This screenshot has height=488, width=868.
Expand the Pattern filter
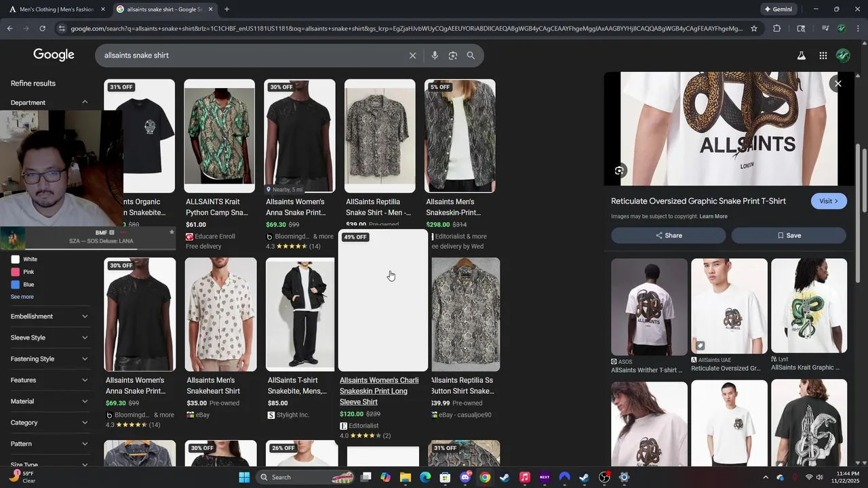(x=49, y=444)
